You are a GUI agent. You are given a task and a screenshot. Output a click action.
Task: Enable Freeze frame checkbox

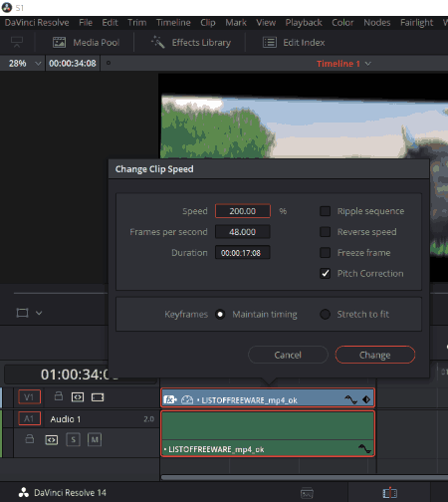(x=325, y=253)
